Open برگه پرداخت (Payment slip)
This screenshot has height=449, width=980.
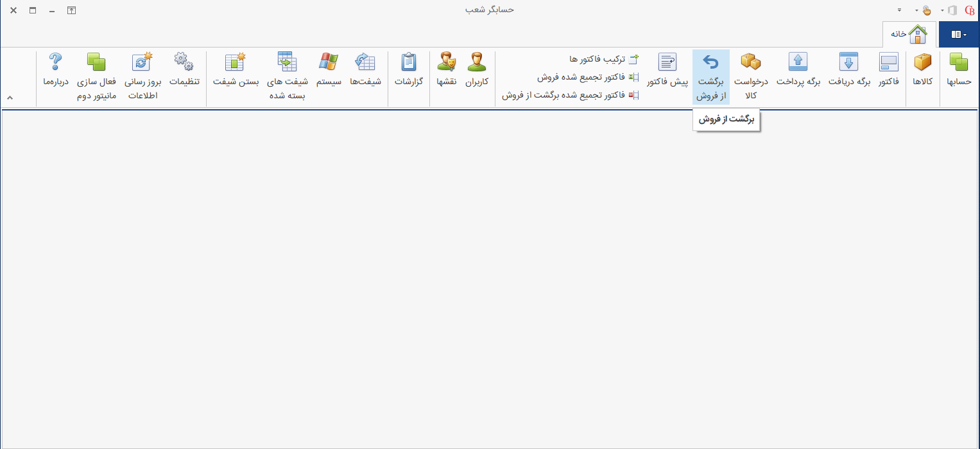(798, 76)
